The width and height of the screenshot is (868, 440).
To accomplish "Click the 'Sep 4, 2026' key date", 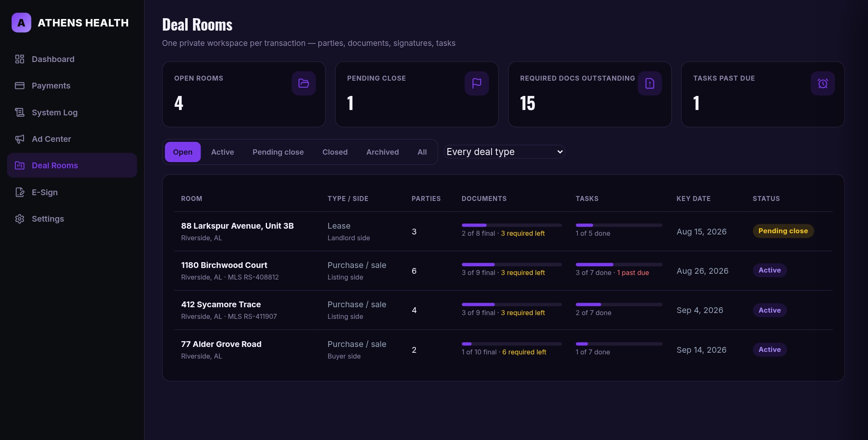I will [700, 310].
